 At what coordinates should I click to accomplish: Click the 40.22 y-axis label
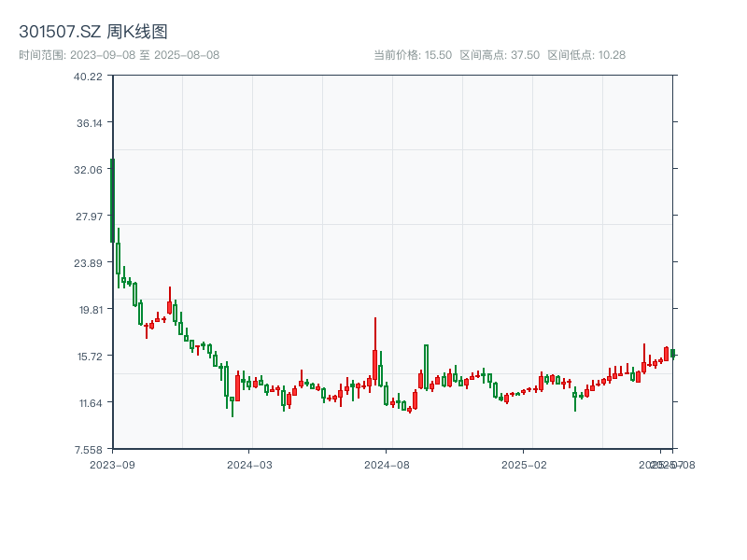pos(89,77)
